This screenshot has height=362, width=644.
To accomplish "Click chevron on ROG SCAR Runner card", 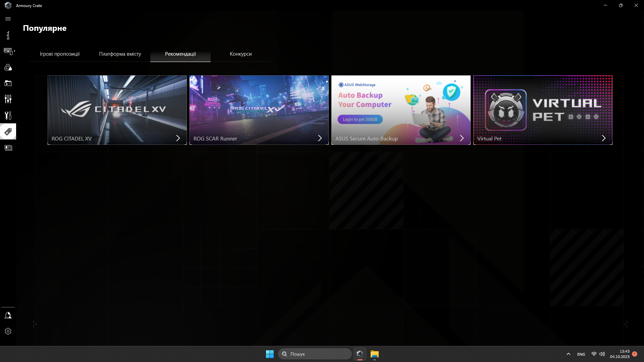I will tap(320, 138).
